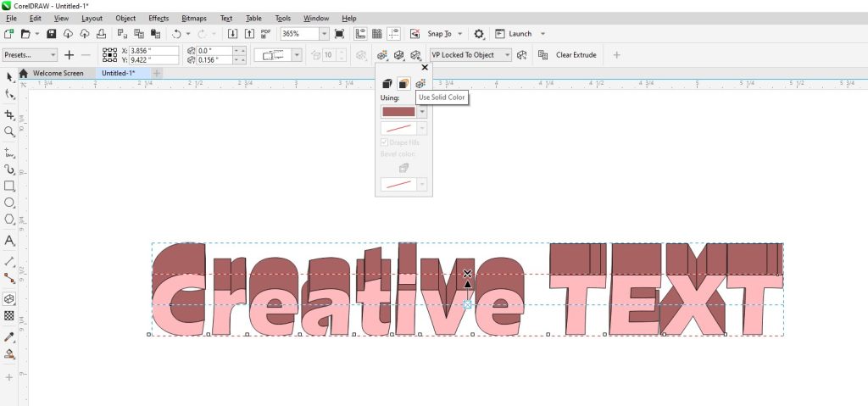Toggle Use Solid Color option
The height and width of the screenshot is (406, 868).
point(403,83)
